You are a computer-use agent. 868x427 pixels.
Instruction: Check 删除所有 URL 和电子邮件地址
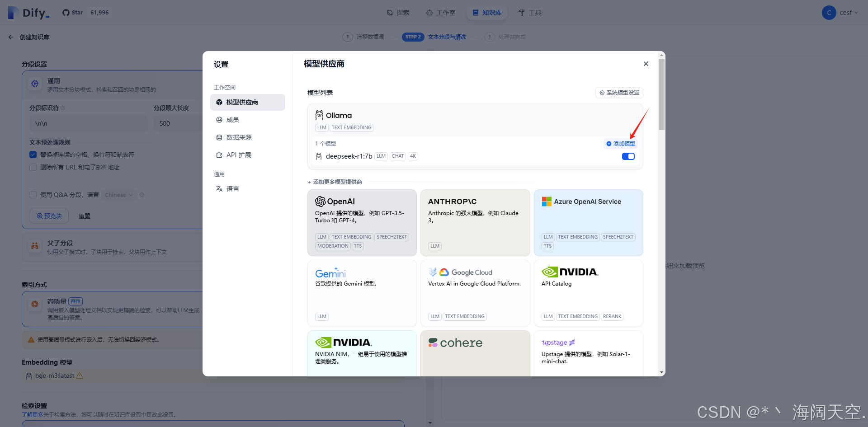(x=33, y=167)
